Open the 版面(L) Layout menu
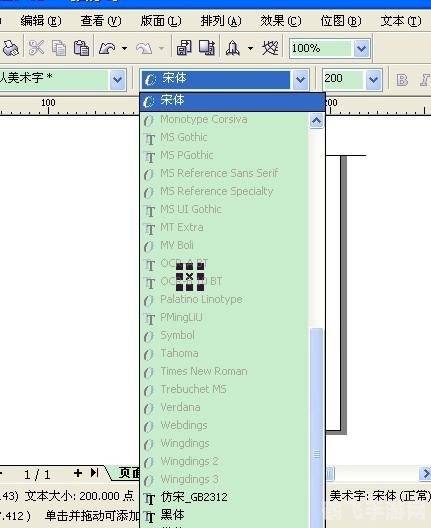Screen dimensions: 431x528 161,22
